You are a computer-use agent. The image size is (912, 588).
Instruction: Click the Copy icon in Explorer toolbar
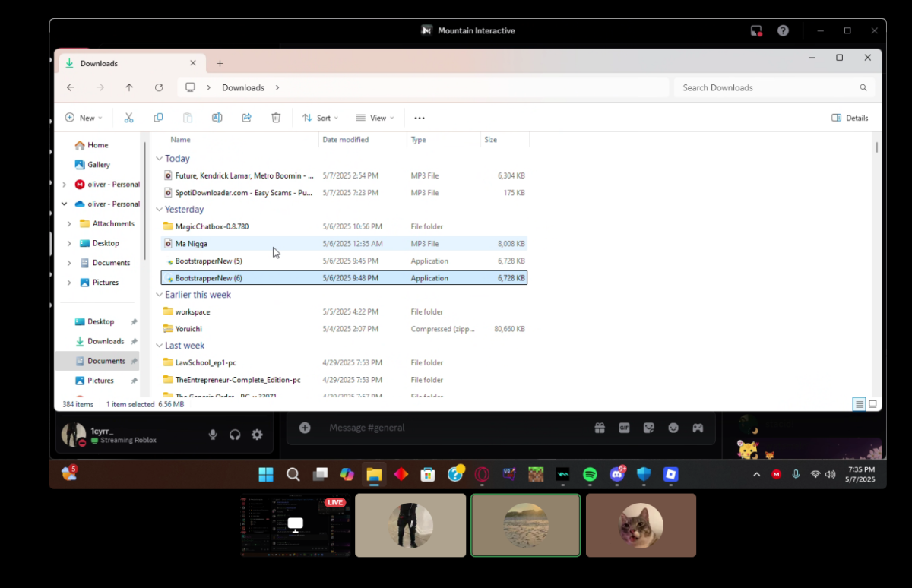[x=158, y=118]
